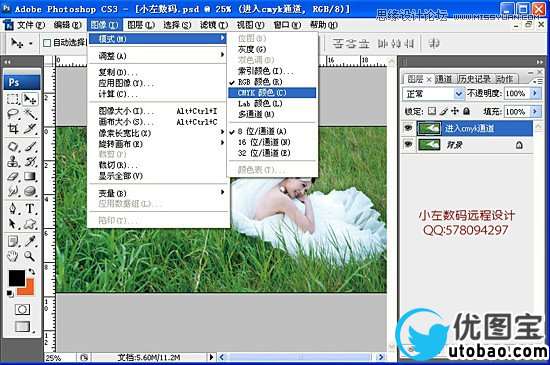Open the status bar document info arrow
This screenshot has height=365, width=550.
pos(211,357)
